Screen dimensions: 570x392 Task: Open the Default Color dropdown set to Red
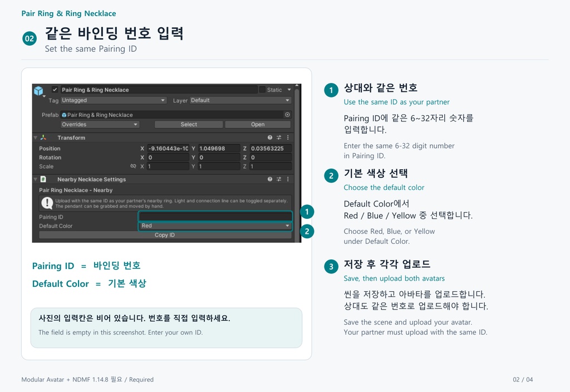tap(215, 226)
